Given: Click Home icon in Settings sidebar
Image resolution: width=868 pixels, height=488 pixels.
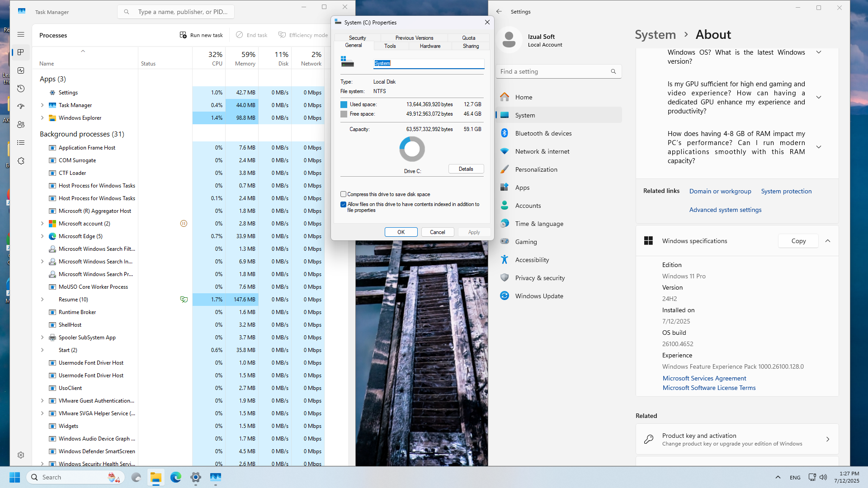Looking at the screenshot, I should [x=505, y=97].
